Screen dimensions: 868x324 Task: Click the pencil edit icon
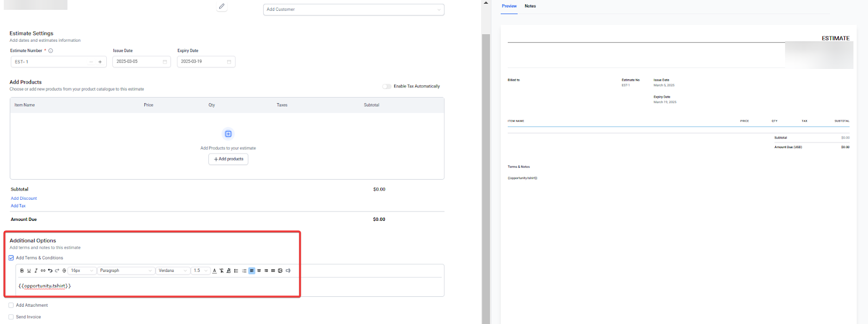[x=221, y=7]
